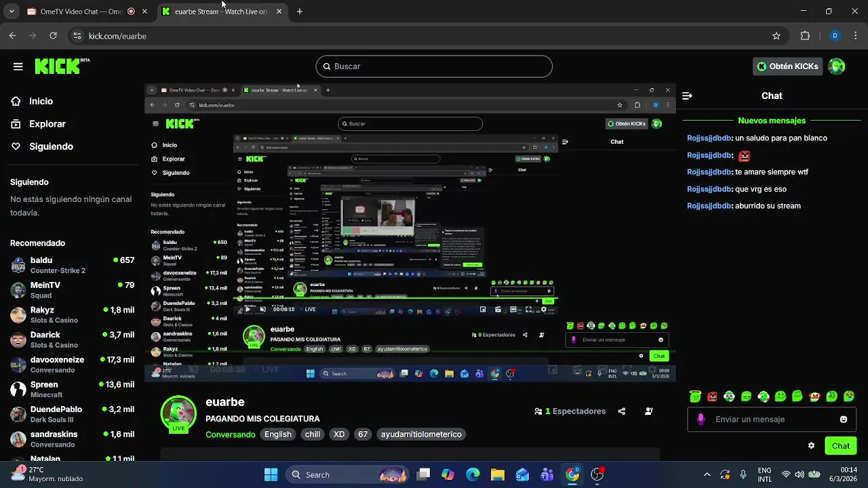
Task: Open the Kick sidebar hamburger menu
Action: (18, 66)
